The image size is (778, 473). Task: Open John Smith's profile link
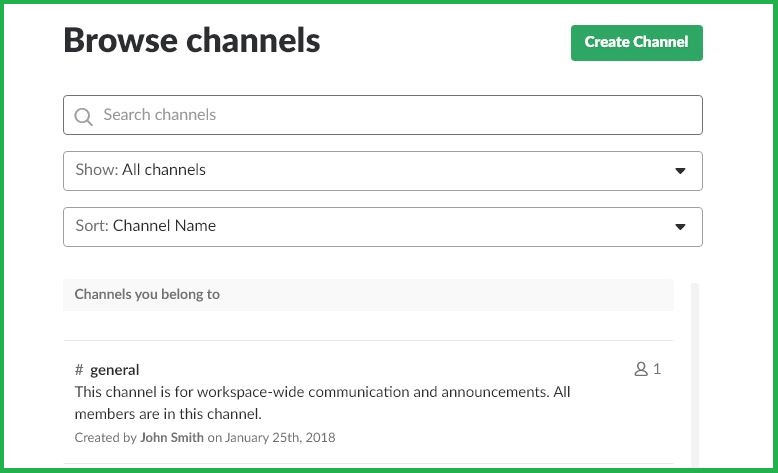point(172,437)
